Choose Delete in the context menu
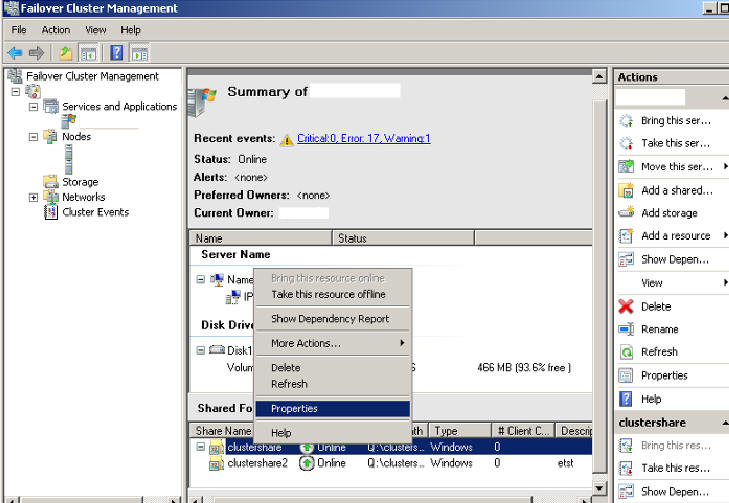Screen dimensions: 729x503 pyautogui.click(x=332, y=367)
